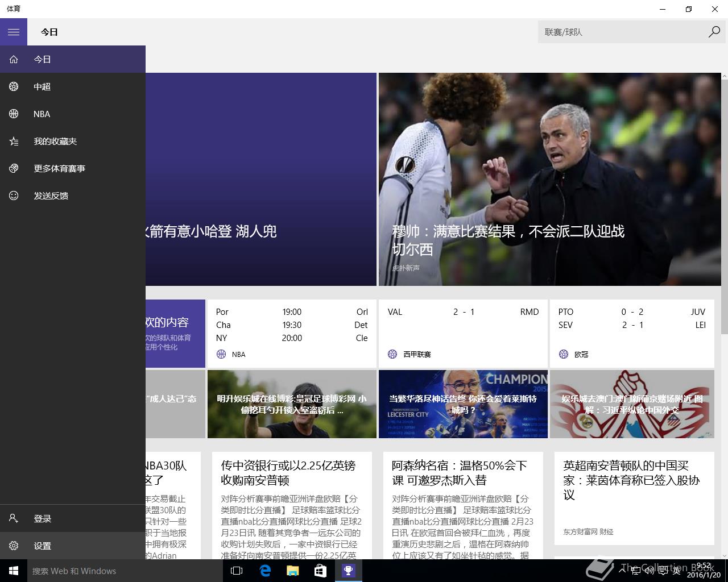Click the 欧冠 league icon
The width and height of the screenshot is (728, 582).
[564, 354]
